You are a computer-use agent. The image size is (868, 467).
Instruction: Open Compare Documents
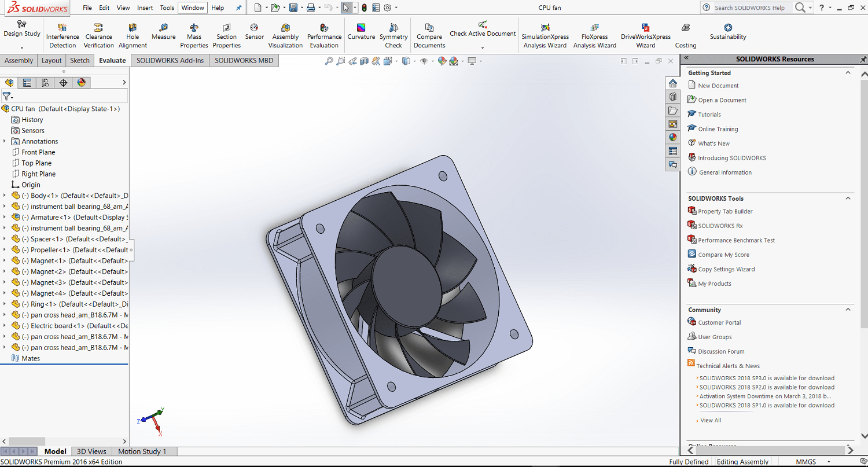(429, 36)
